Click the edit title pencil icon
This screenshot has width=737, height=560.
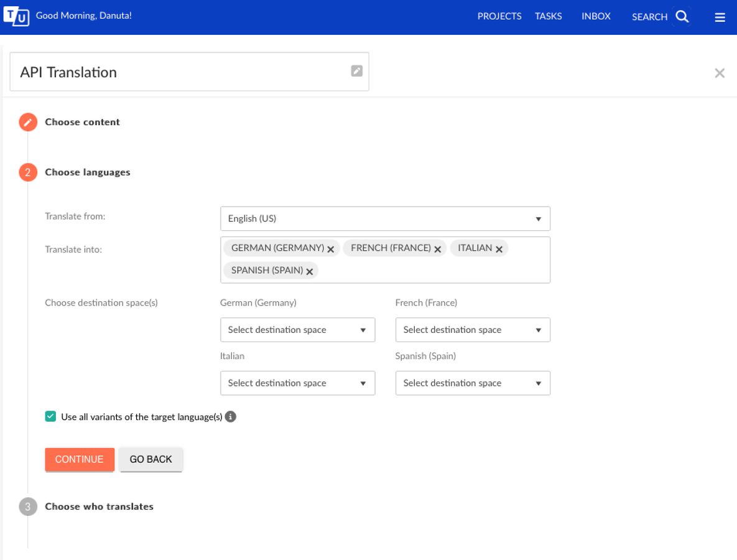point(357,71)
